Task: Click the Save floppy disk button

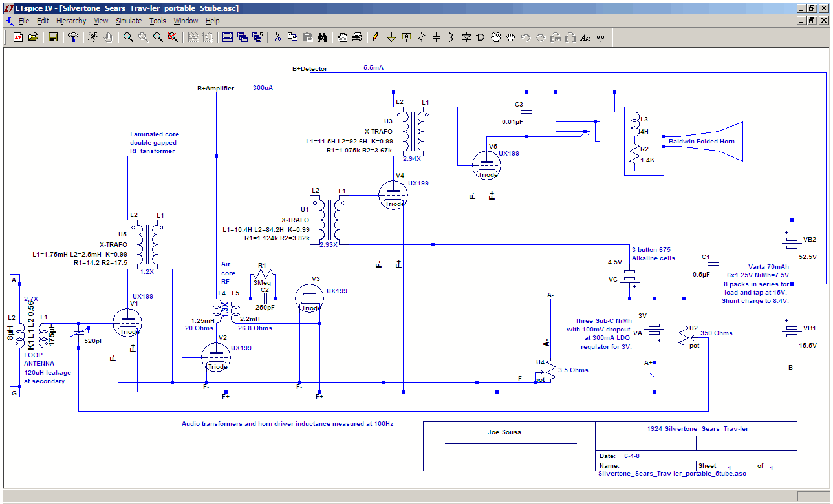Action: (x=53, y=37)
